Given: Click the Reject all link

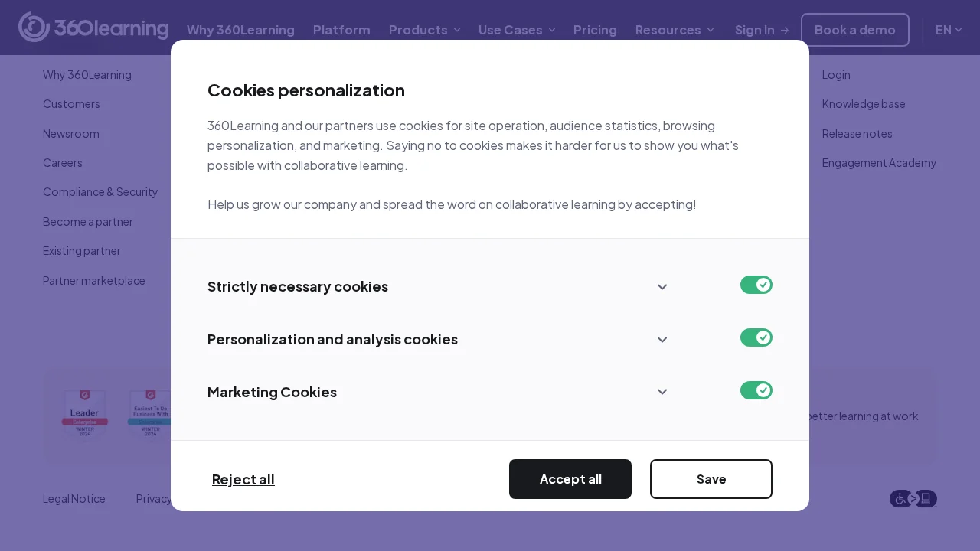Looking at the screenshot, I should (x=243, y=479).
